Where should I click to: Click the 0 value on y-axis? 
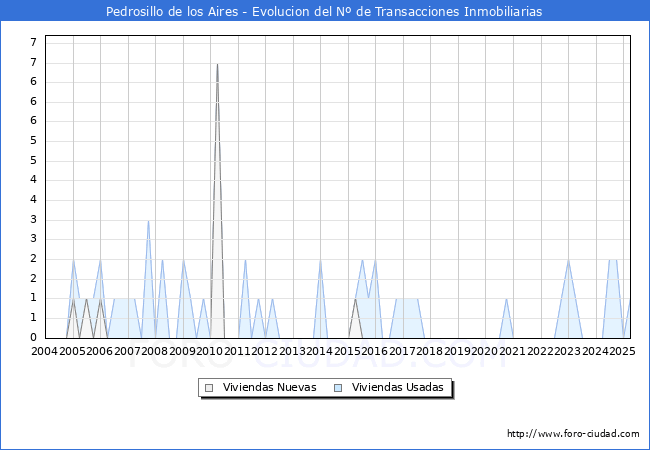click(x=34, y=337)
